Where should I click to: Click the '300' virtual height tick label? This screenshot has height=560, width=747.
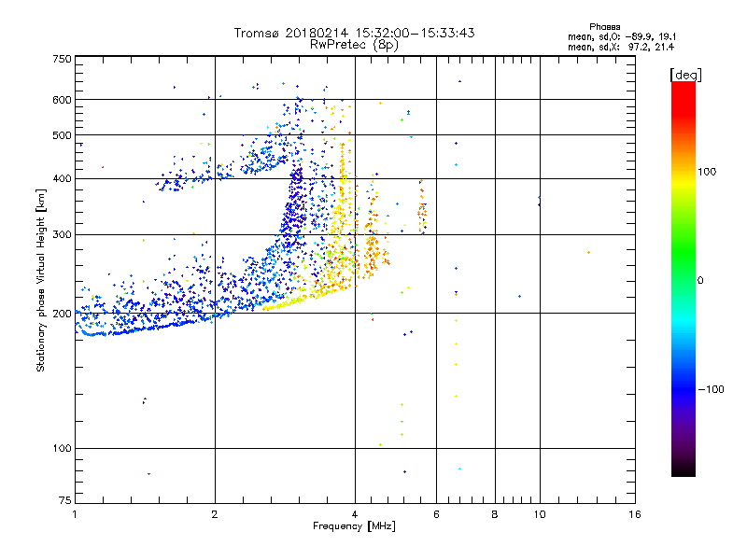coord(62,235)
